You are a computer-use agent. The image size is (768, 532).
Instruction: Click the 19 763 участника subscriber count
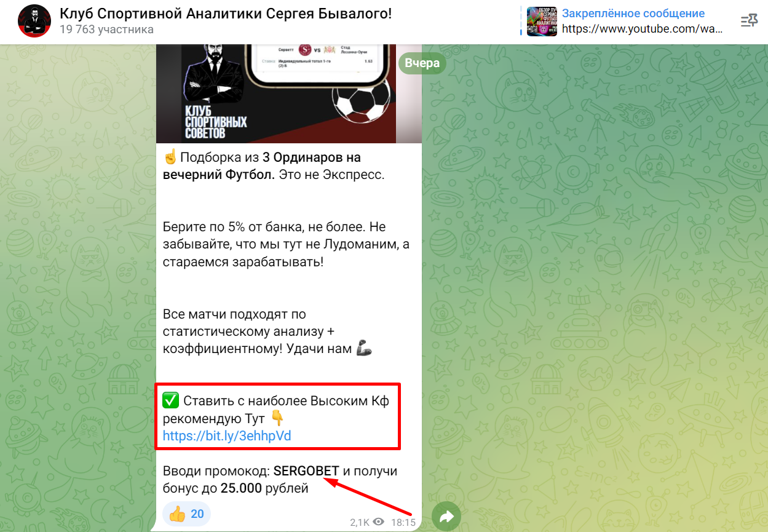coord(106,30)
